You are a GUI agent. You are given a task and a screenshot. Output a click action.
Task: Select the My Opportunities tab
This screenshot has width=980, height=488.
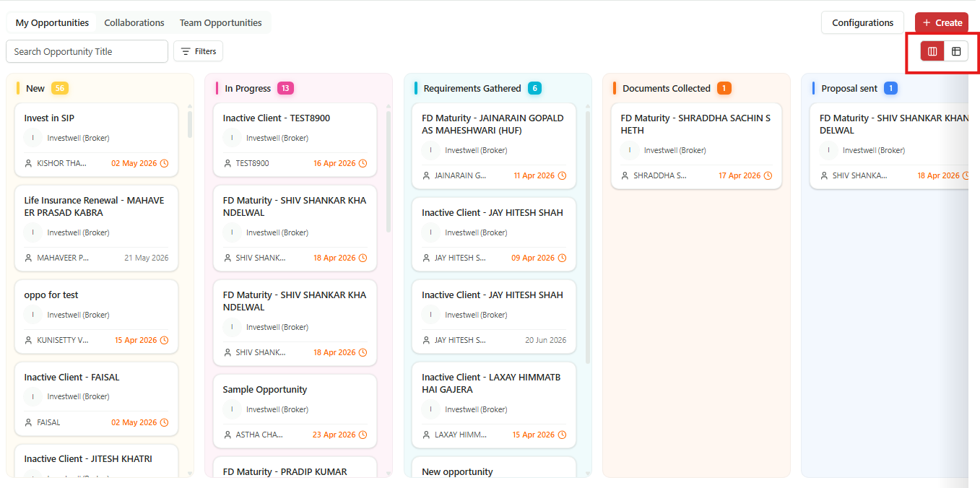[x=52, y=23]
